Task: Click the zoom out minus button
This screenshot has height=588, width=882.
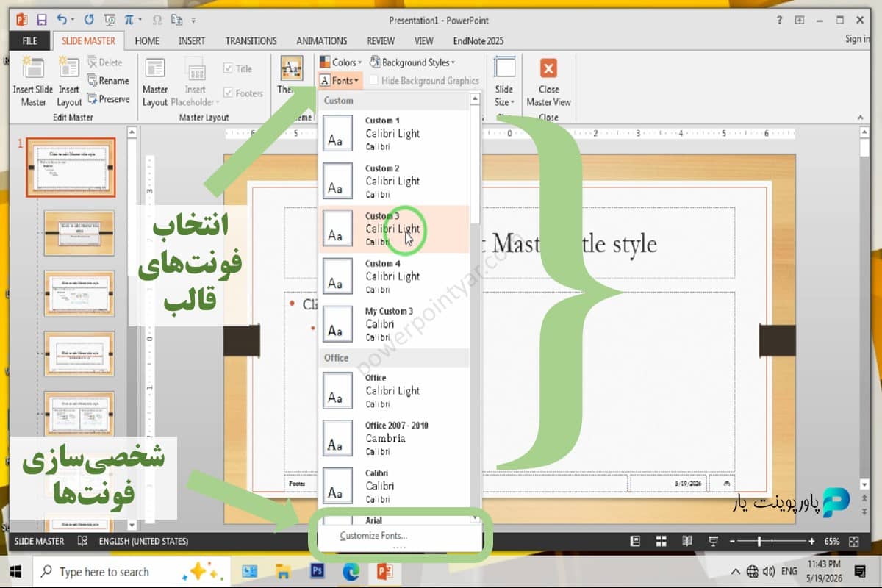Action: (731, 541)
